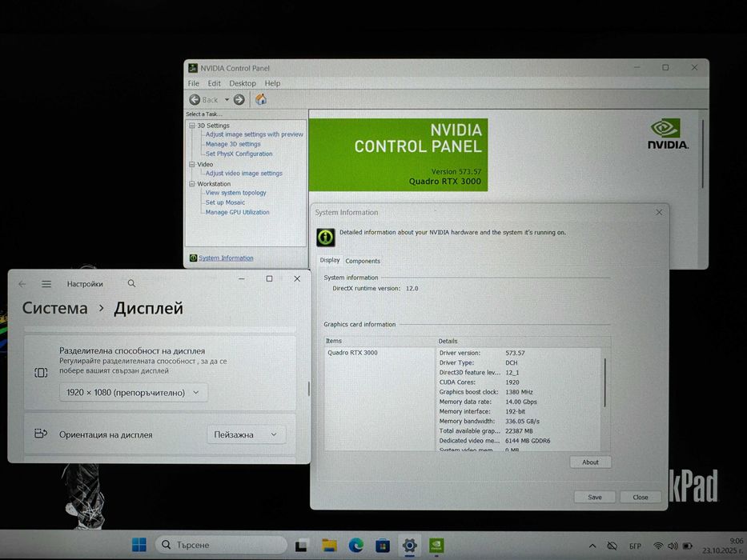This screenshot has width=747, height=560.
Task: Open the clock and date flyout
Action: coord(723,546)
